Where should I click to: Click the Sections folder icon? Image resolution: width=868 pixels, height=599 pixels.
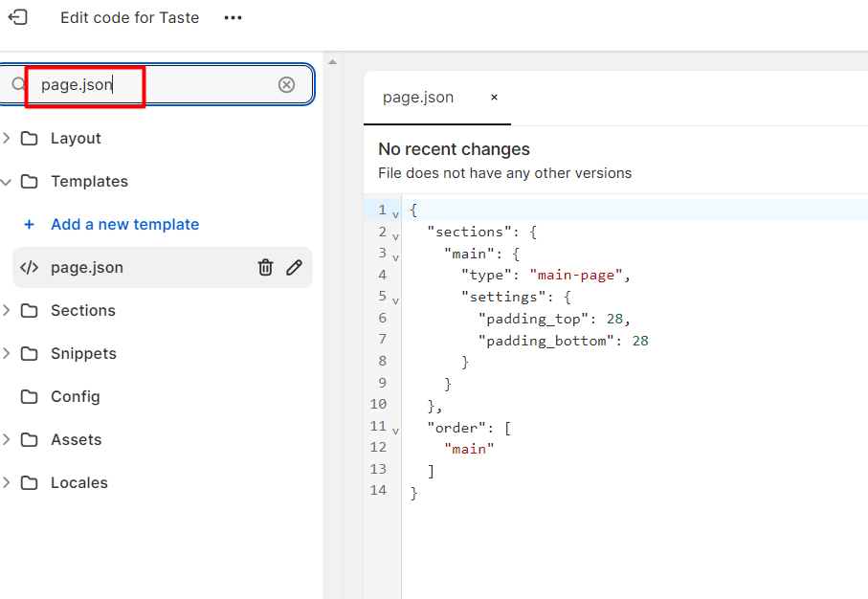(30, 311)
